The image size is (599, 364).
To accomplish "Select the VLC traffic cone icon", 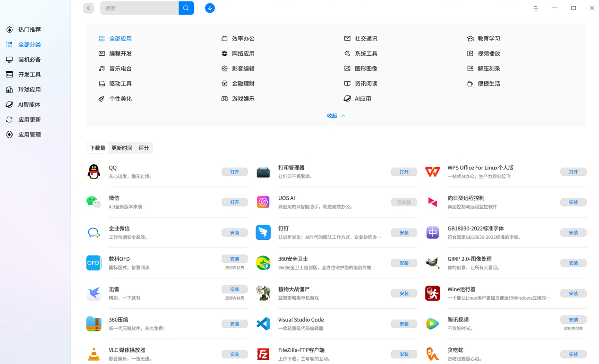I will click(94, 354).
